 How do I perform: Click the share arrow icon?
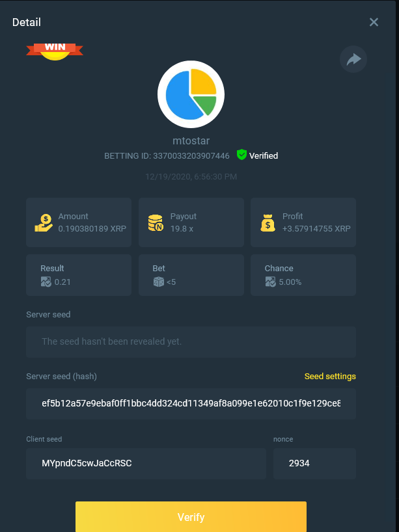[353, 60]
